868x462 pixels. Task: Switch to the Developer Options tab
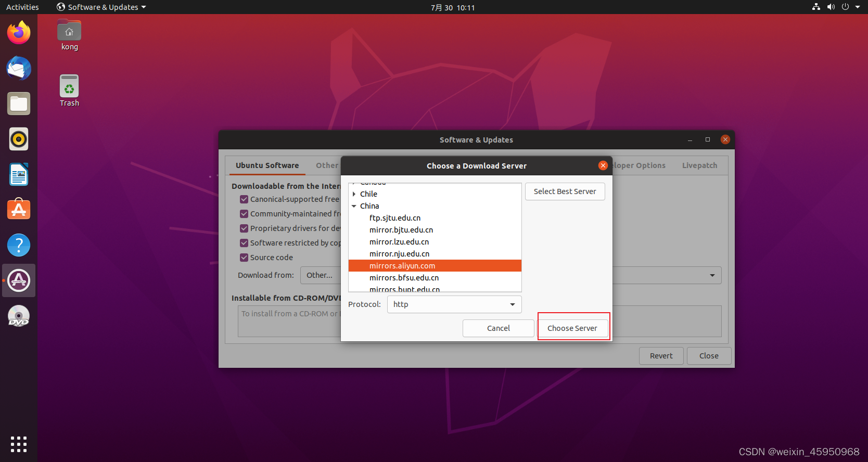[x=639, y=165]
